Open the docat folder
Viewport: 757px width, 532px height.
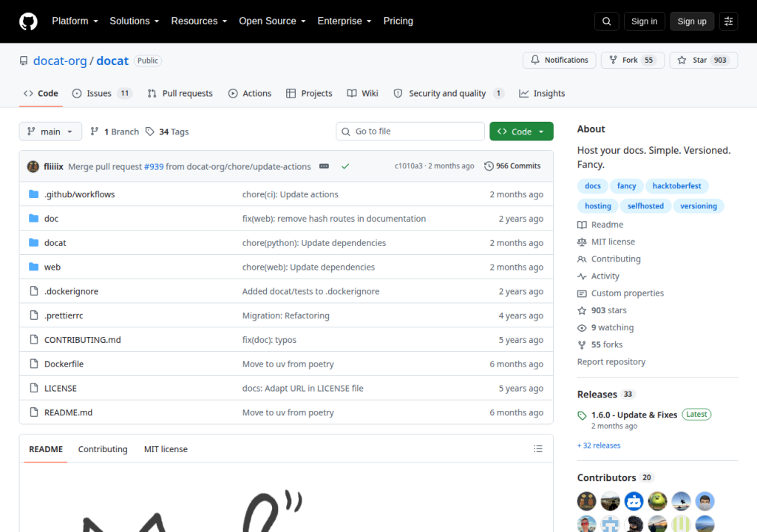pyautogui.click(x=55, y=243)
